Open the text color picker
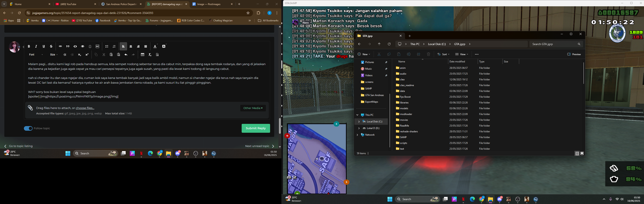Image resolution: width=644 pixels, height=204 pixels. (x=155, y=46)
